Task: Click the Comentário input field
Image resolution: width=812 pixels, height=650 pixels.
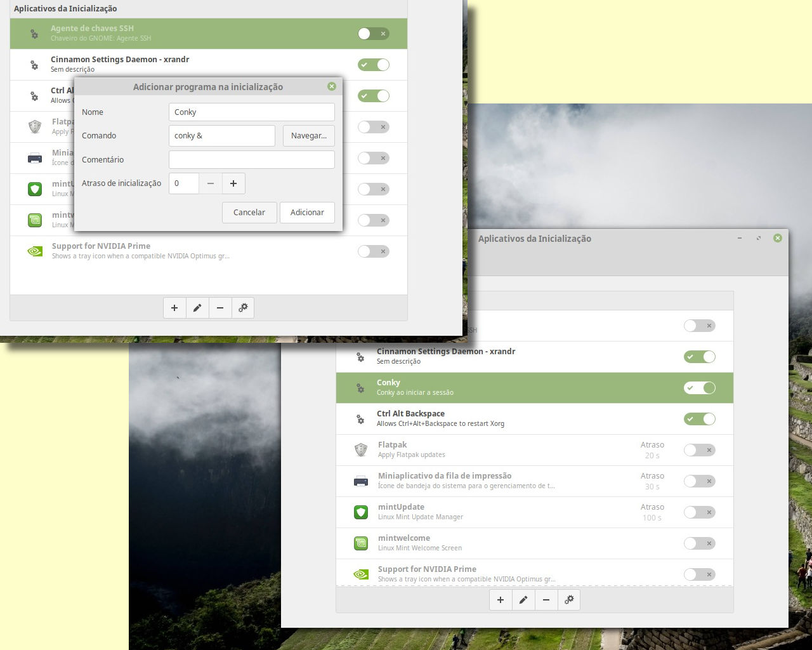Action: pos(251,159)
